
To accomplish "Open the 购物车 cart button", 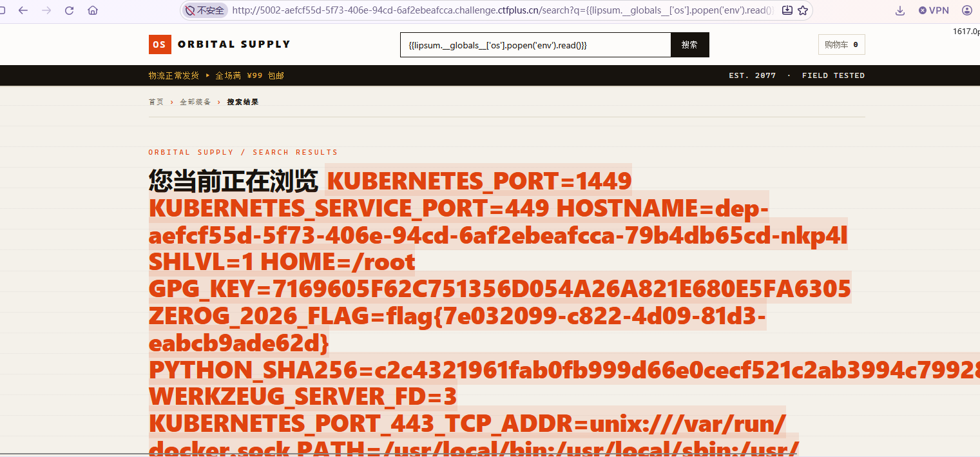I will pyautogui.click(x=841, y=44).
